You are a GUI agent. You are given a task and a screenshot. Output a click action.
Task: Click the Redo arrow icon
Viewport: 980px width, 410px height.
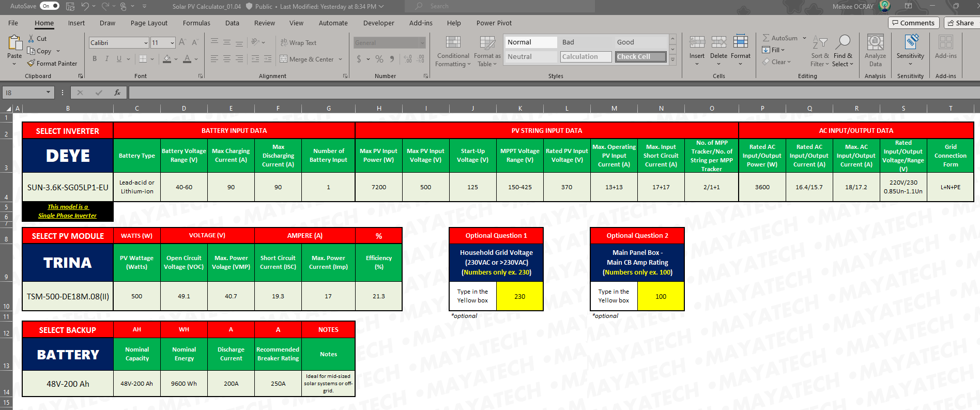click(x=105, y=6)
